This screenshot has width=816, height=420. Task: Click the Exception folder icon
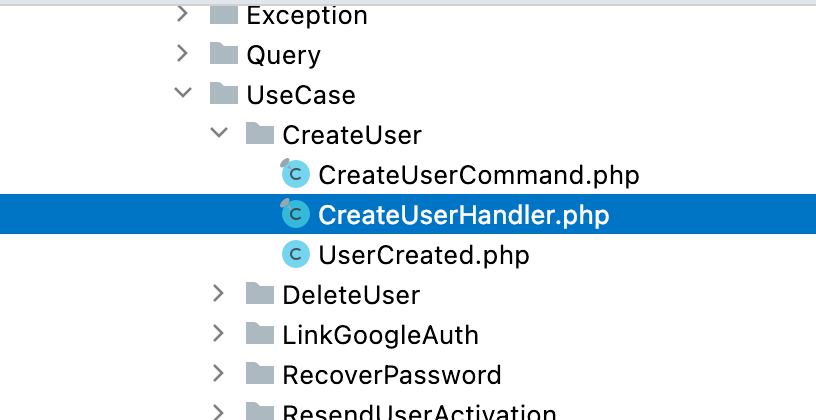[x=224, y=15]
